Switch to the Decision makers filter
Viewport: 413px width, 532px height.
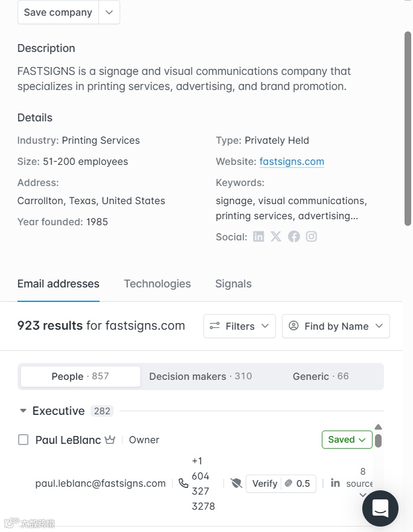[200, 376]
